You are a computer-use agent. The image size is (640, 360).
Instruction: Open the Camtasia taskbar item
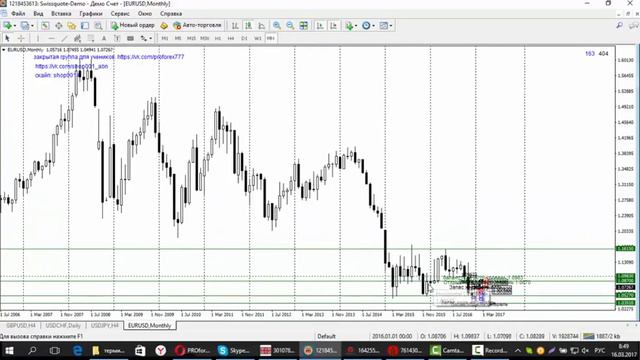447,350
